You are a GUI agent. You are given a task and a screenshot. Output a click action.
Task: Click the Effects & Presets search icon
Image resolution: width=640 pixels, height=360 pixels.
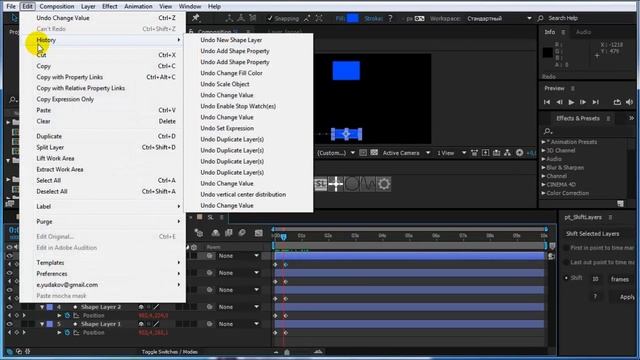pyautogui.click(x=548, y=131)
